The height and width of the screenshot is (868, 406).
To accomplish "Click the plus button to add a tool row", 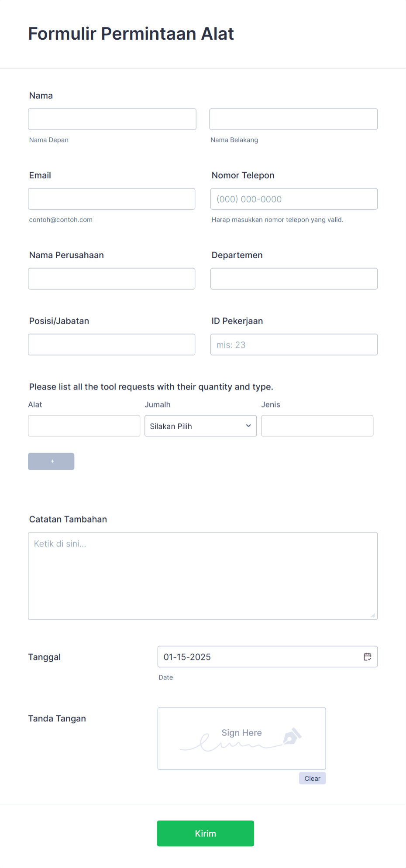I will click(x=51, y=461).
